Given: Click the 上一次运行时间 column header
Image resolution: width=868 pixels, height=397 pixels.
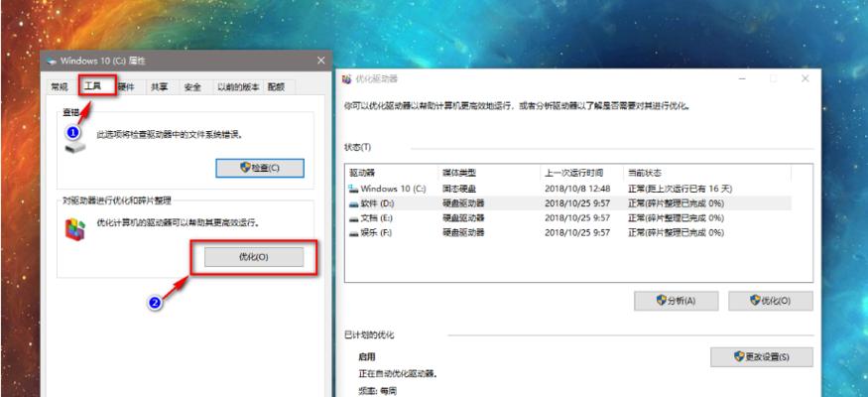Looking at the screenshot, I should pyautogui.click(x=581, y=174).
